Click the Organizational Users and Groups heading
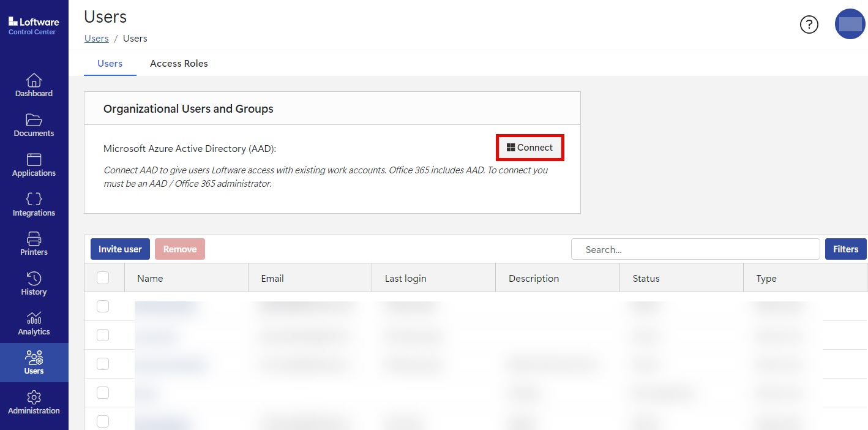This screenshot has height=430, width=868. pos(189,109)
